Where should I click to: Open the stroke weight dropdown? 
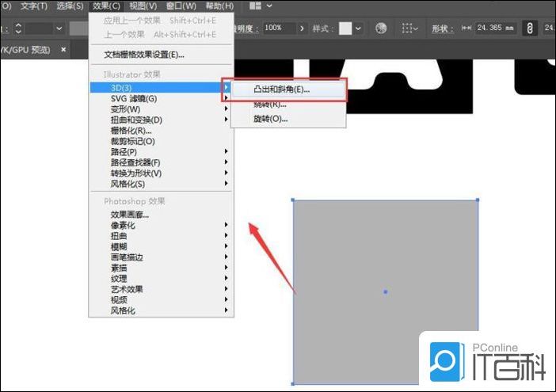pos(59,29)
